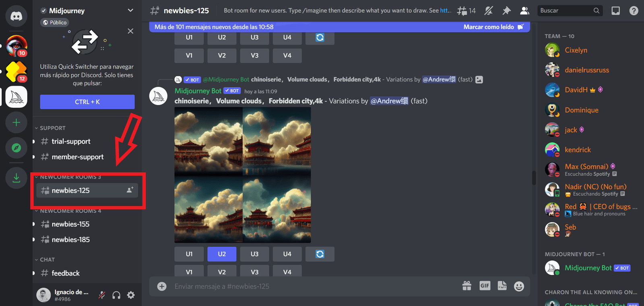
Task: Click @Andrew mention in message
Action: coord(389,101)
